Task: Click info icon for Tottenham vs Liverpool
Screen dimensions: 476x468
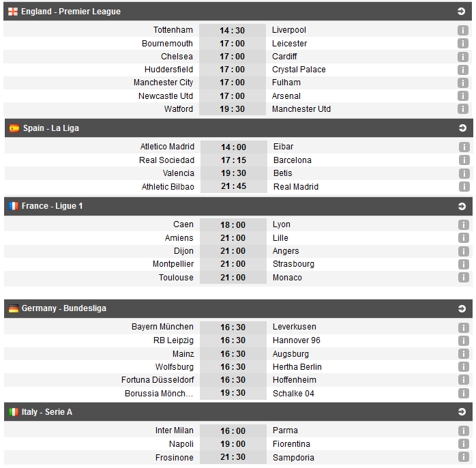Action: point(463,31)
